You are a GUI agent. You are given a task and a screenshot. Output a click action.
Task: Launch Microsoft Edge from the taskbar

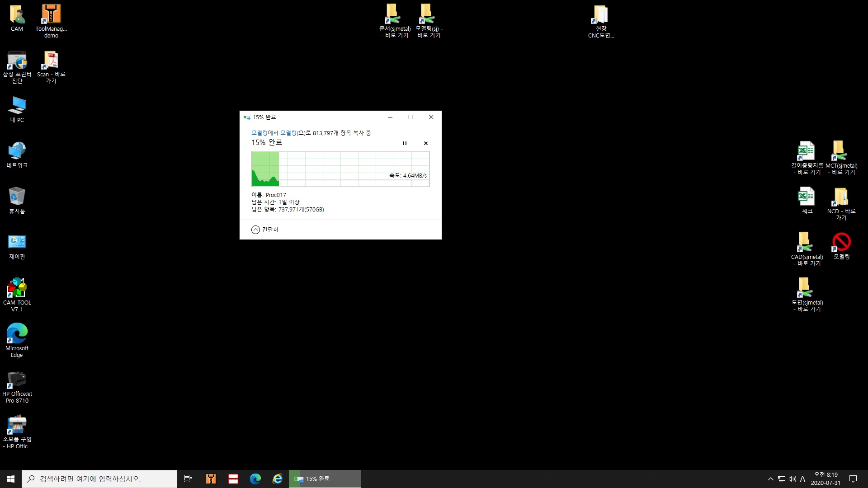(255, 479)
